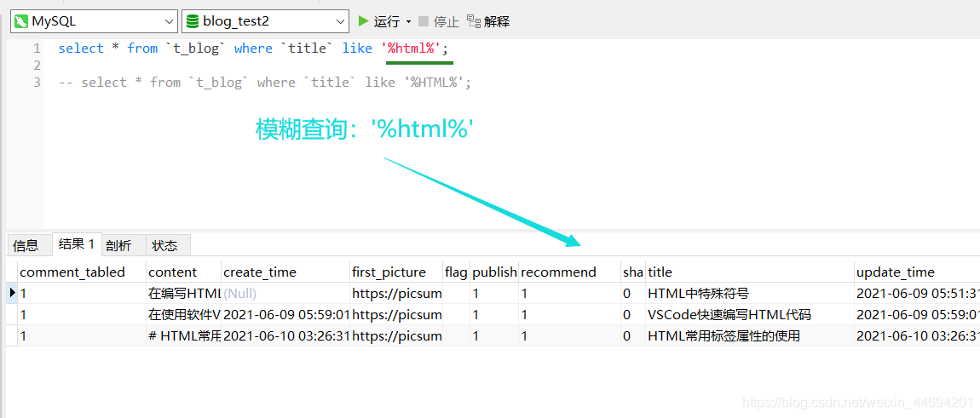
Task: Click the (Null) create_time cell
Action: pyautogui.click(x=285, y=293)
